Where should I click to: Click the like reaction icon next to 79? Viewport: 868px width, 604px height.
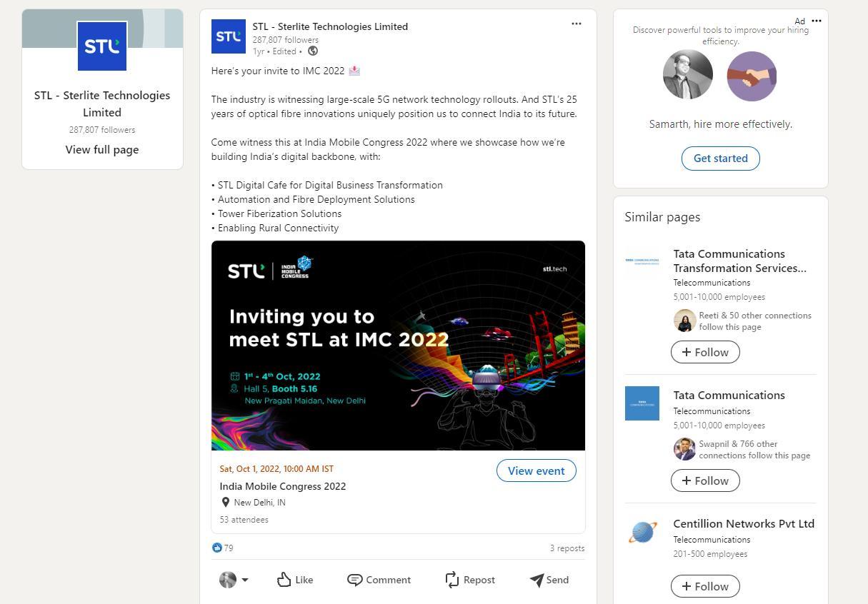click(x=217, y=548)
